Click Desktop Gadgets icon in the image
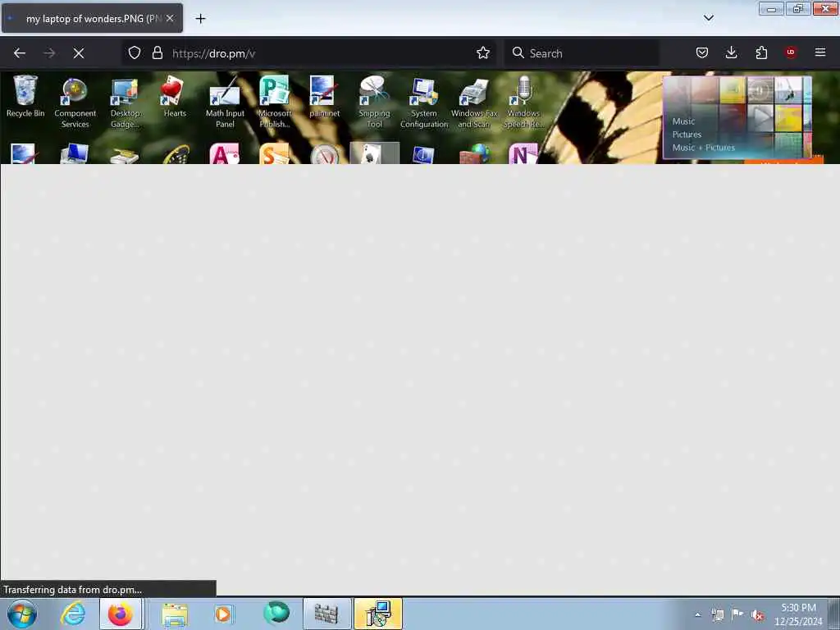The height and width of the screenshot is (630, 840). 125,103
